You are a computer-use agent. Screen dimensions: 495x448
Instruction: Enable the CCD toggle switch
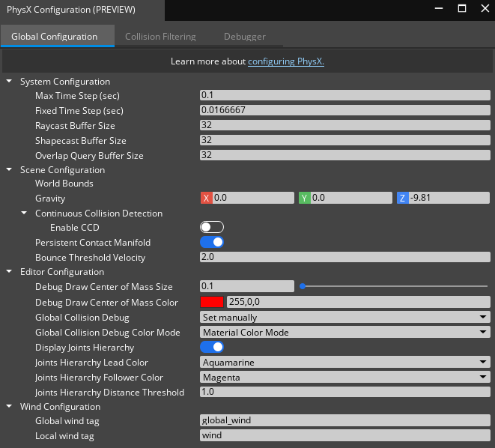click(212, 227)
